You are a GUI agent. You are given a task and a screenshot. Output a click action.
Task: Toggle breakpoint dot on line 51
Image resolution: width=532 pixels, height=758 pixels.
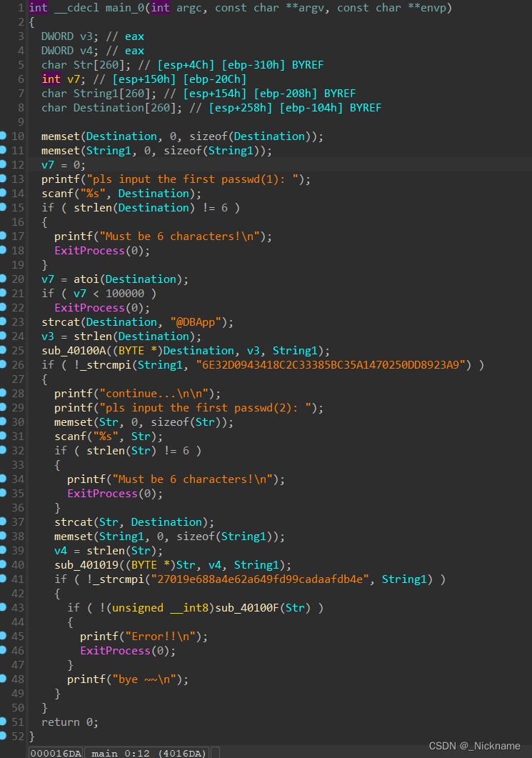tap(2, 722)
